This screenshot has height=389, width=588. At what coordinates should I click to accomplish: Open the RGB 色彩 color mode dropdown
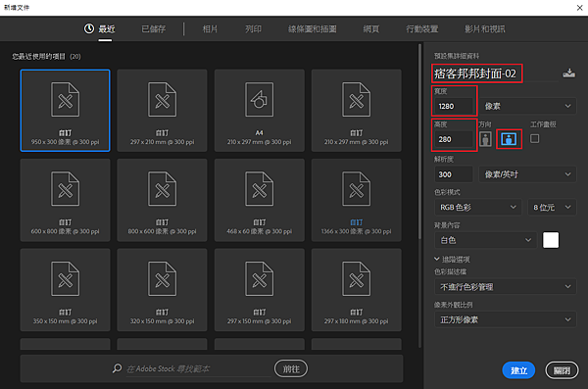(x=478, y=207)
